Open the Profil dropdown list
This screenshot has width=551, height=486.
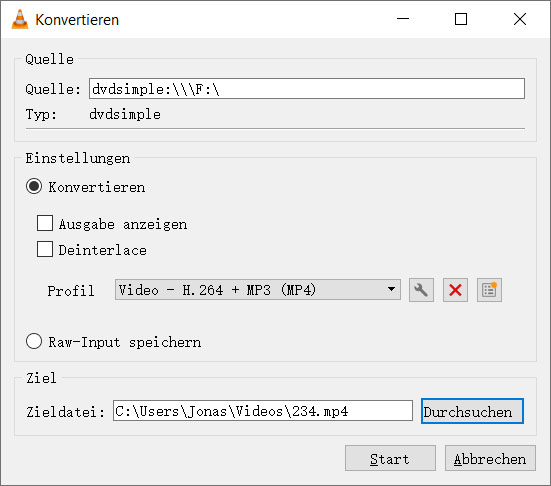click(x=258, y=290)
